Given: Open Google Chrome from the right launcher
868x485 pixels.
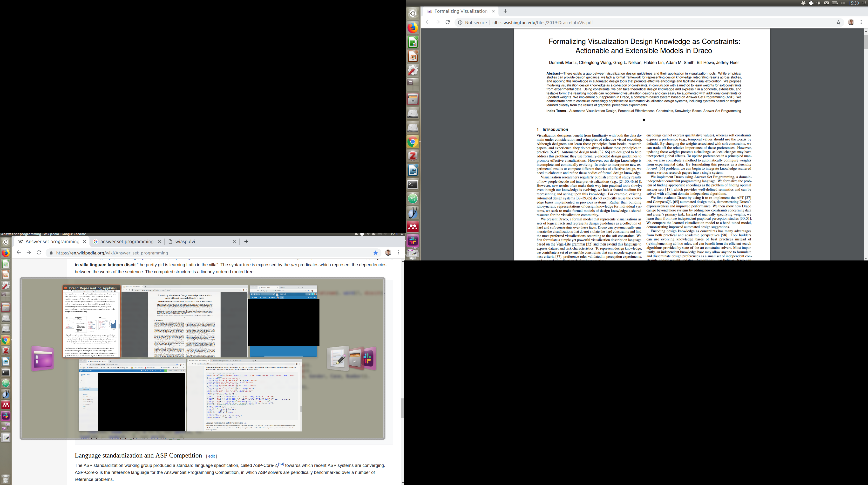Looking at the screenshot, I should [x=413, y=142].
